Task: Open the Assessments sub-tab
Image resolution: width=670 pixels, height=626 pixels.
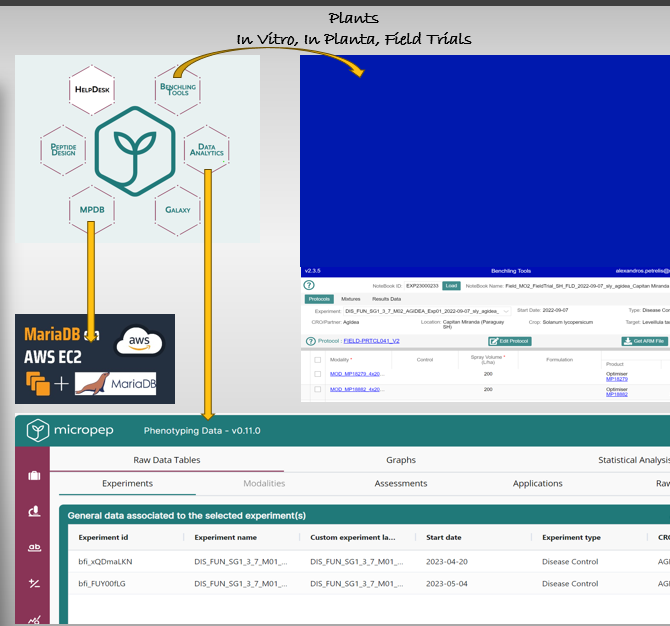Action: coord(401,483)
